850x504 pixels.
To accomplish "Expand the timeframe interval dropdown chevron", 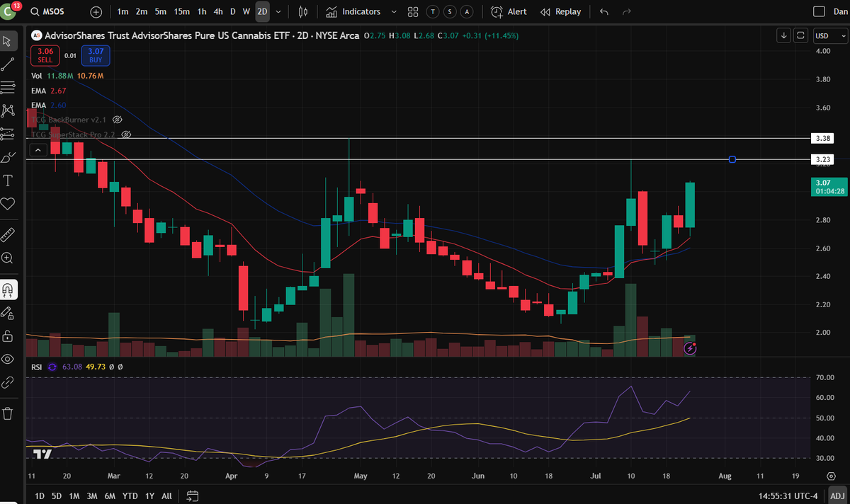I will pos(279,11).
